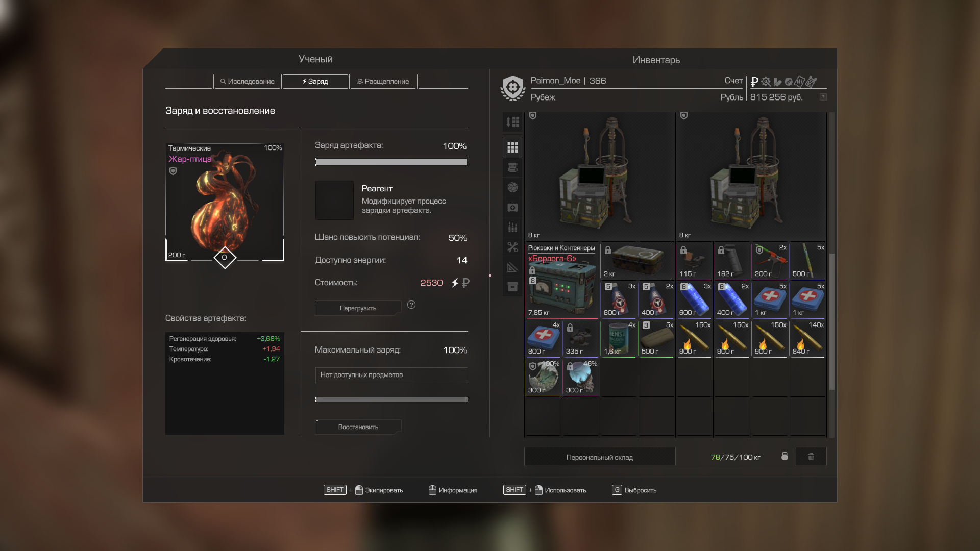Viewport: 980px width, 551px height.
Task: Select the 46% charged 300 г artifact
Action: click(581, 377)
